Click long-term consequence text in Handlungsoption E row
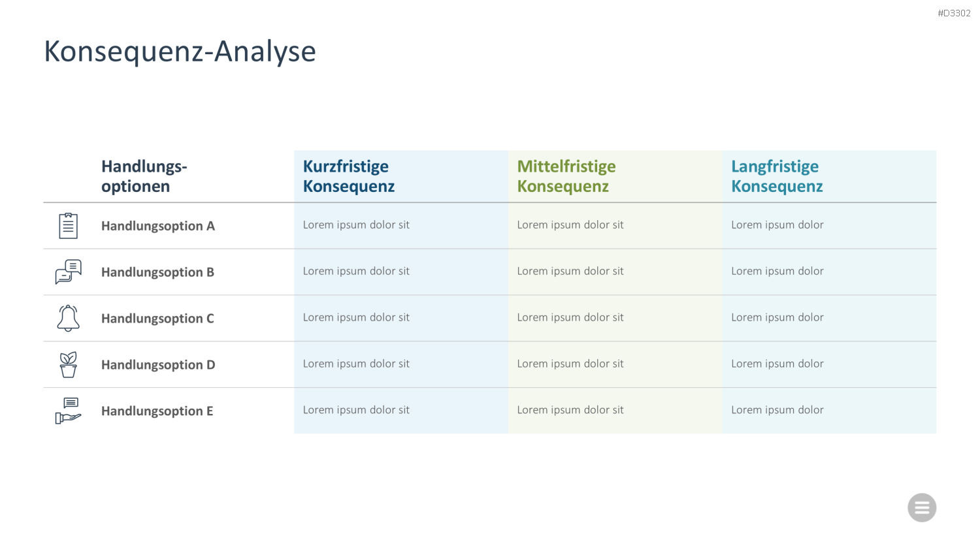 tap(777, 410)
